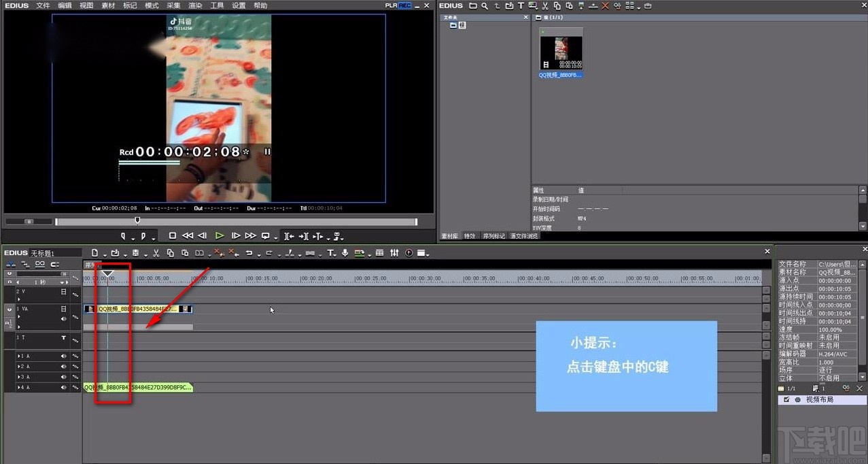This screenshot has width=868, height=464.
Task: Open the Title tool icon in timeline toolbar
Action: coord(332,252)
